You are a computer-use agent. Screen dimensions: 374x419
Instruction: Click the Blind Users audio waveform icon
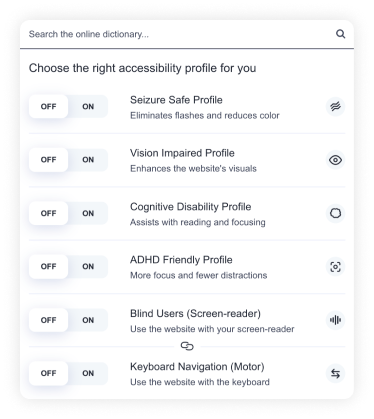(x=335, y=320)
